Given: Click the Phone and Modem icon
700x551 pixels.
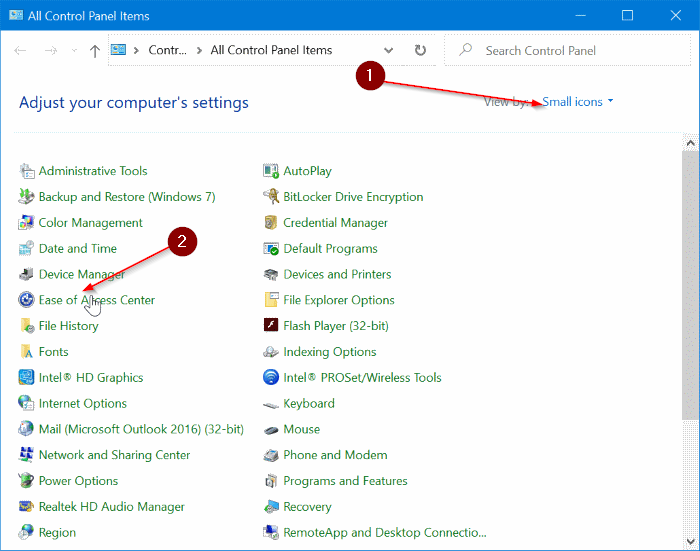Looking at the screenshot, I should click(271, 455).
